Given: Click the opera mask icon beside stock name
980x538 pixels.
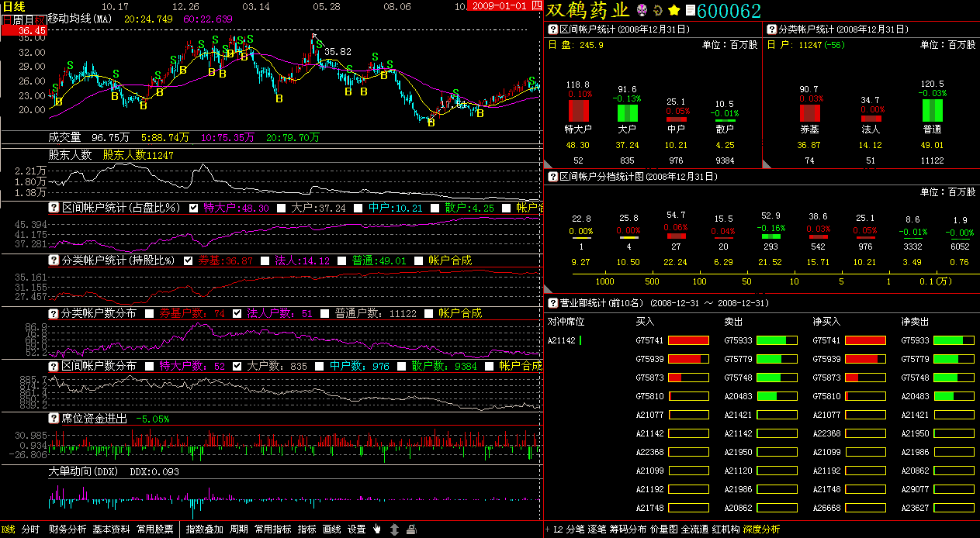Looking at the screenshot, I should point(642,10).
